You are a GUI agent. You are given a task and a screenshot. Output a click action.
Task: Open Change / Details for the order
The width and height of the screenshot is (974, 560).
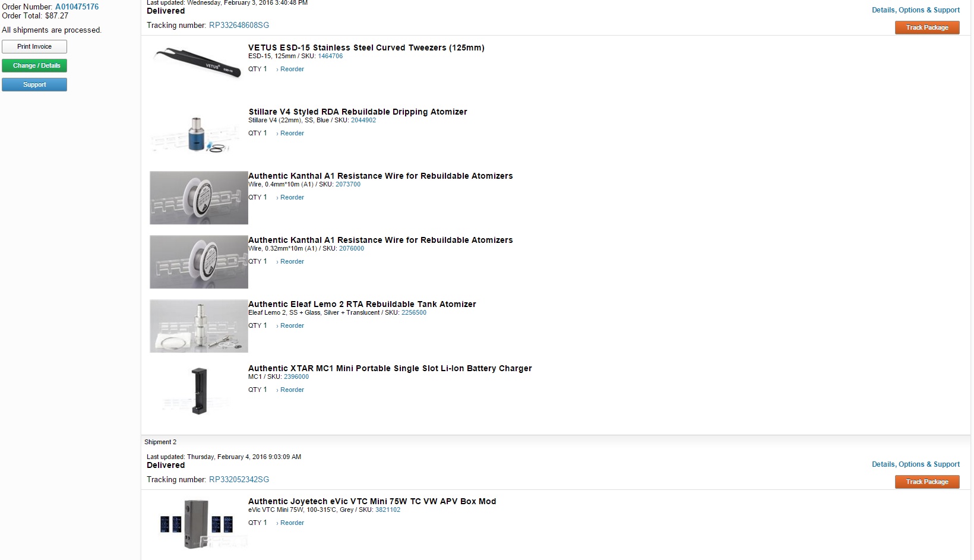[34, 65]
